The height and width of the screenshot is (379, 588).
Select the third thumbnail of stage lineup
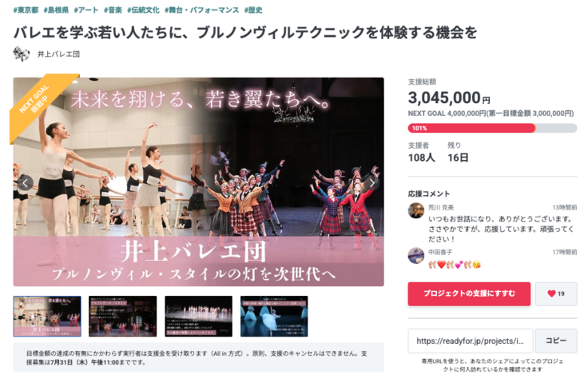coord(198,317)
